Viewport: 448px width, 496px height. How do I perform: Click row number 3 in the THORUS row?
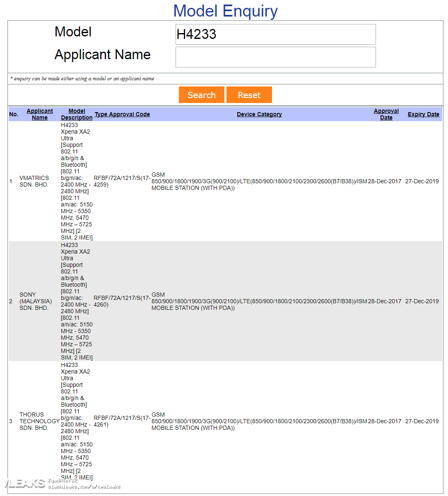tap(11, 421)
